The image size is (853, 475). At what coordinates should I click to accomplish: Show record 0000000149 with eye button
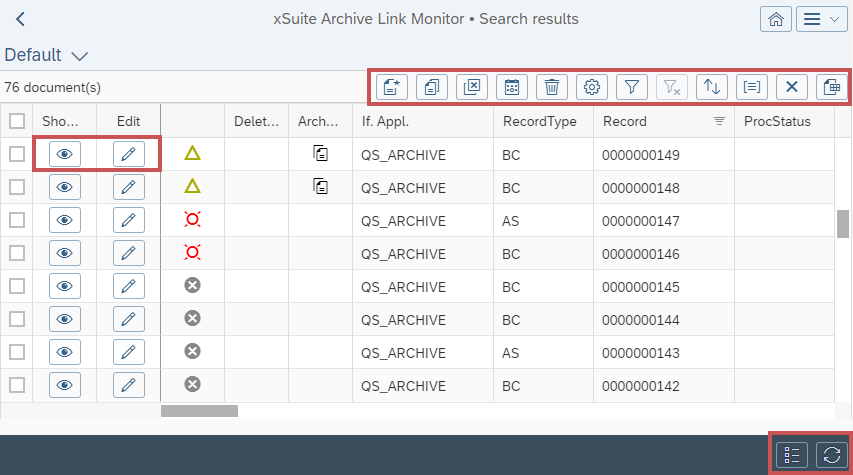[x=65, y=154]
